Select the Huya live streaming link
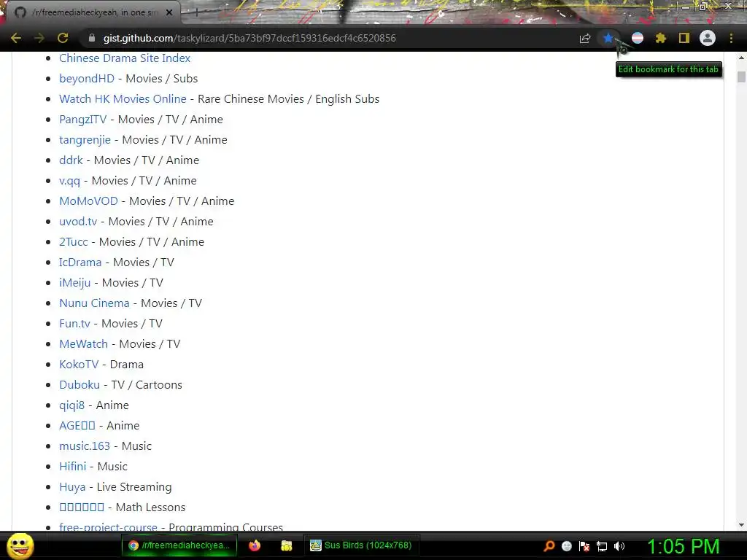The image size is (747, 560). click(x=72, y=488)
